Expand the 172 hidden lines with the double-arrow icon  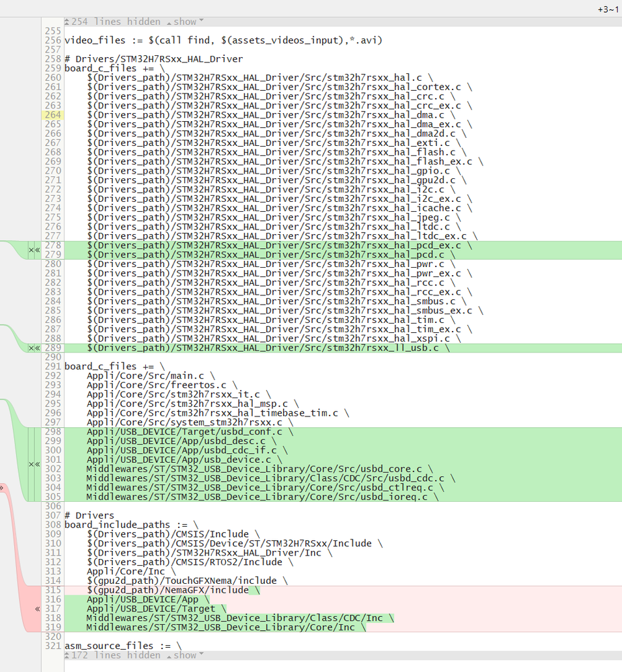click(67, 655)
